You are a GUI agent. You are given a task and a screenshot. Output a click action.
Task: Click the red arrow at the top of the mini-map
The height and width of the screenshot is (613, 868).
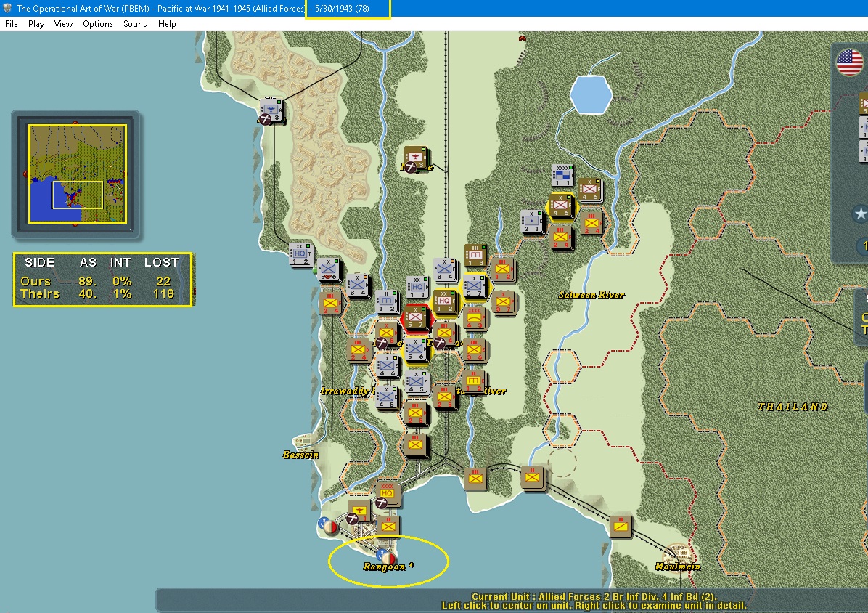click(75, 122)
